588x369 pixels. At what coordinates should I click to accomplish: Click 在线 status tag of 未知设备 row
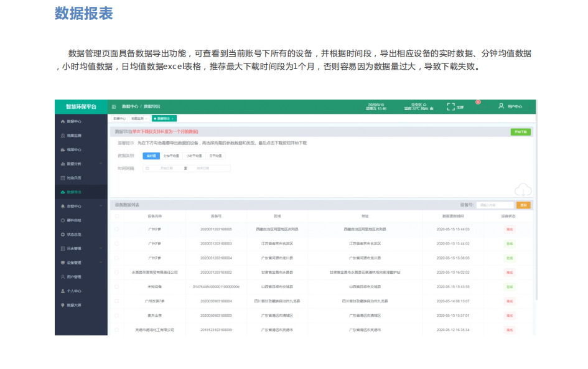pyautogui.click(x=509, y=287)
